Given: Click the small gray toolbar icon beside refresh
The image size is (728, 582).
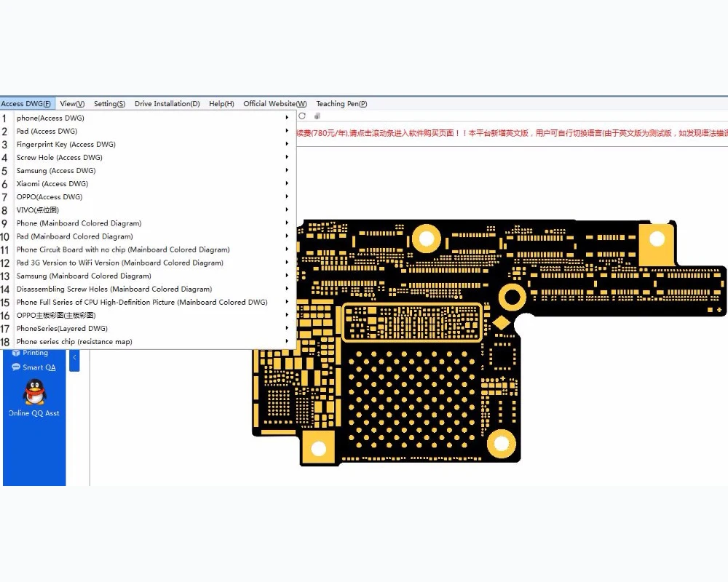Looking at the screenshot, I should pyautogui.click(x=317, y=116).
